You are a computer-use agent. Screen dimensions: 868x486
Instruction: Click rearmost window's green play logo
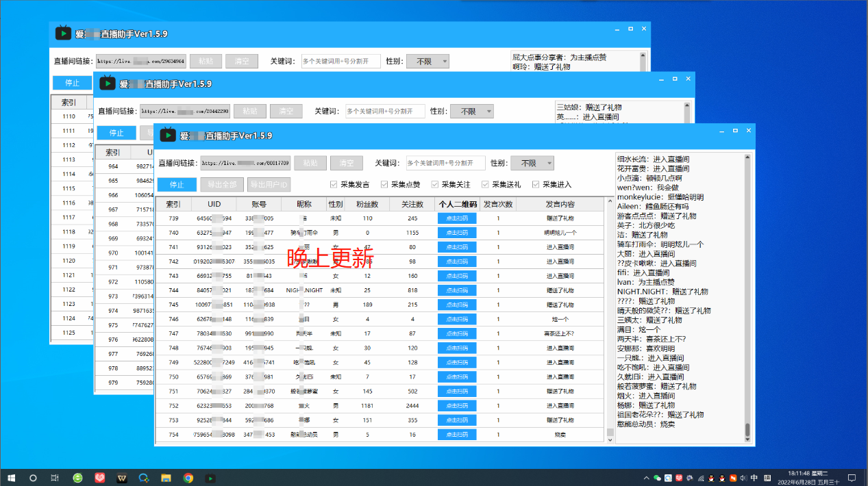pyautogui.click(x=63, y=32)
